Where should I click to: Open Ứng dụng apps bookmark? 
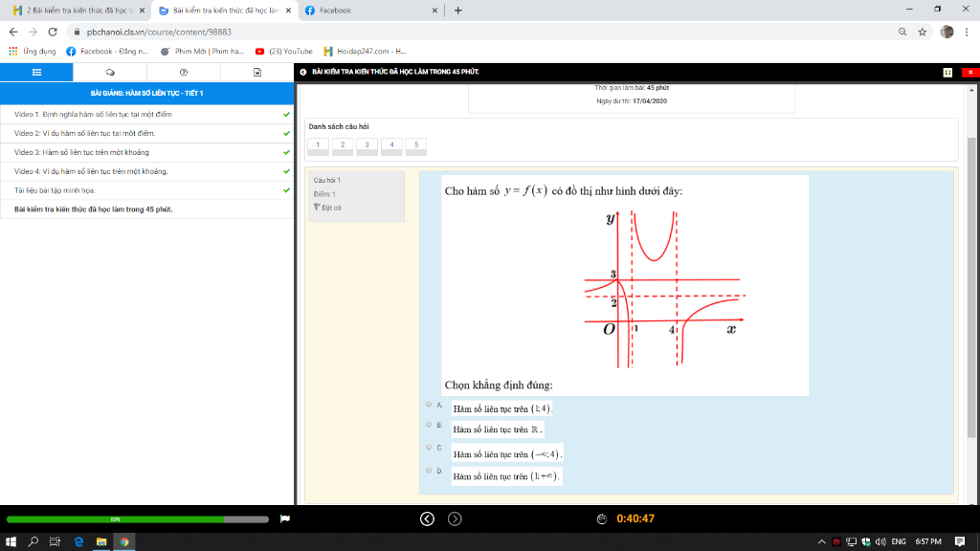pos(32,52)
